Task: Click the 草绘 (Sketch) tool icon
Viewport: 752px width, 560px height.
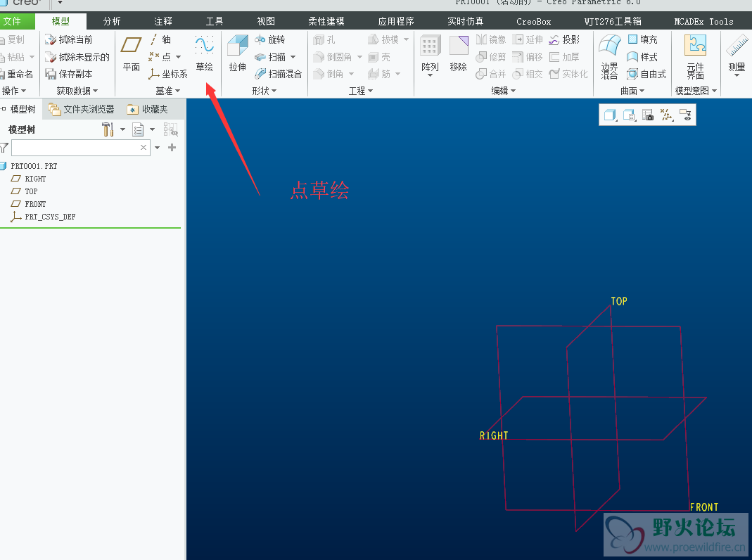Action: [204, 44]
